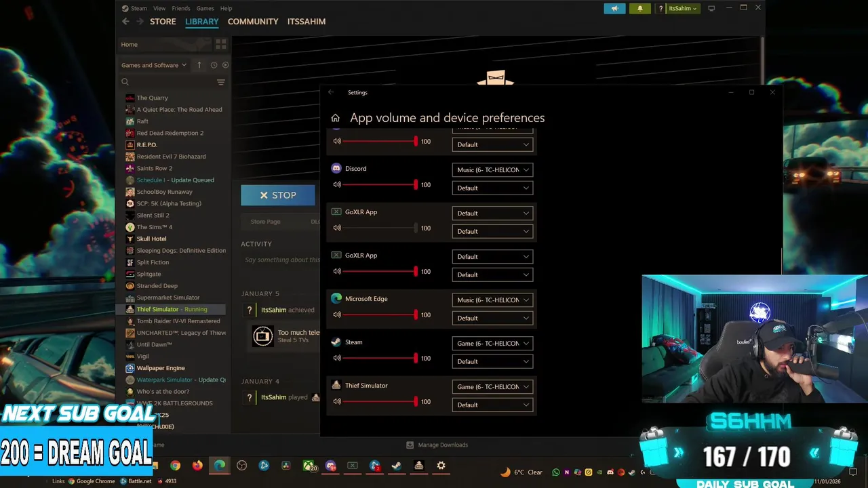Click Home in library sidebar
The height and width of the screenshot is (488, 868).
point(129,44)
